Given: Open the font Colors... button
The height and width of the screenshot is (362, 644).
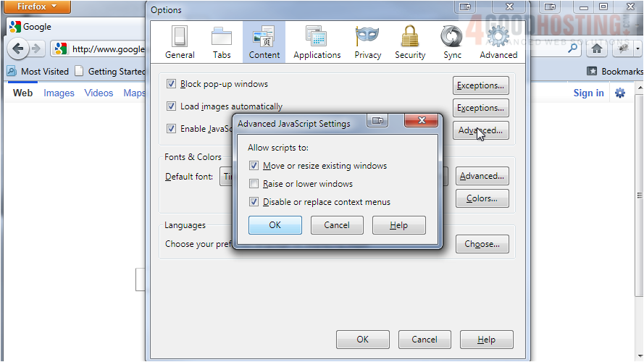Looking at the screenshot, I should 482,198.
